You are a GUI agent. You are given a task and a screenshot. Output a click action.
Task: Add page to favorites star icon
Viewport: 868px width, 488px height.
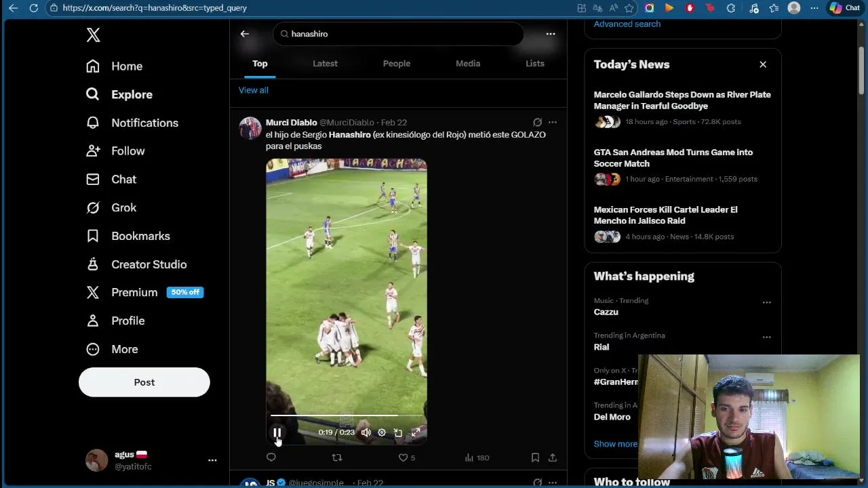pyautogui.click(x=629, y=8)
